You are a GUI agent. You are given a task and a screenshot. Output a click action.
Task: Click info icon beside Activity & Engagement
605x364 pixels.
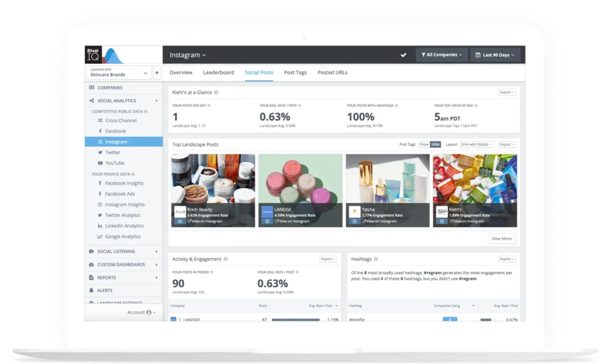[226, 259]
